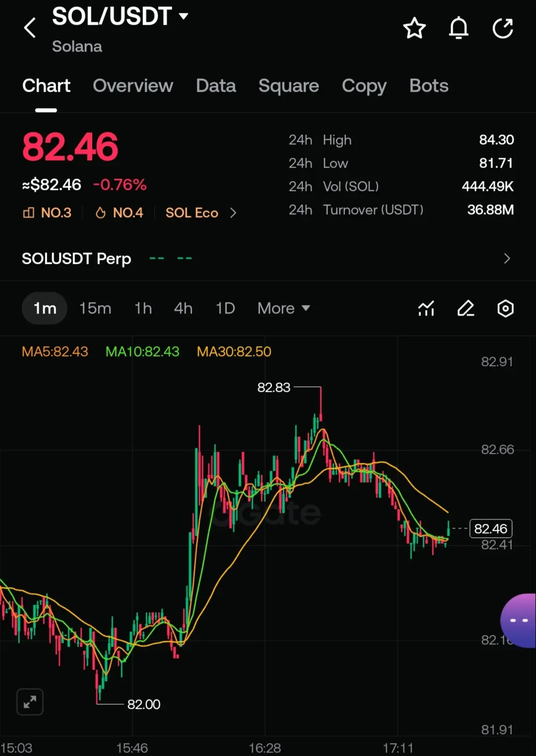Viewport: 536px width, 756px height.
Task: Switch to the Overview tab
Action: (x=133, y=86)
